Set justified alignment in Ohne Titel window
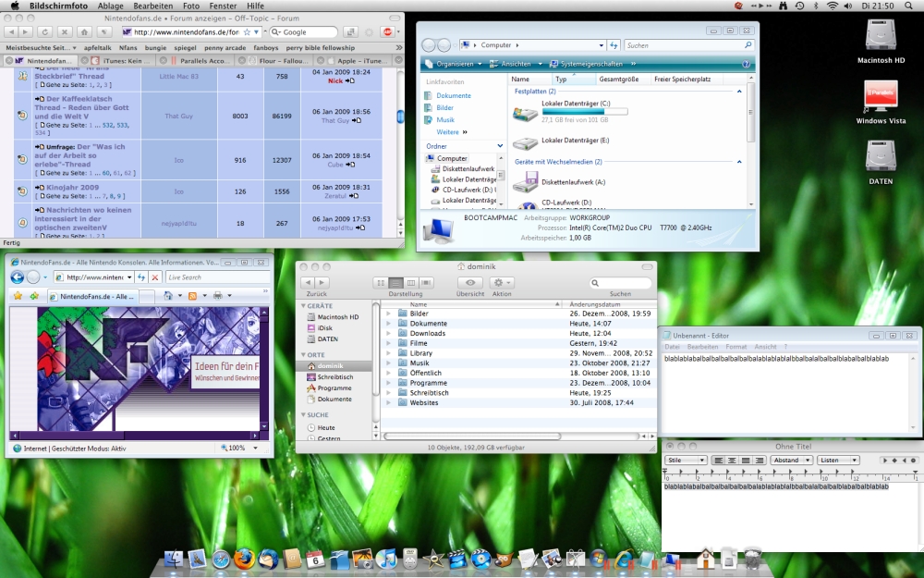 [746, 460]
